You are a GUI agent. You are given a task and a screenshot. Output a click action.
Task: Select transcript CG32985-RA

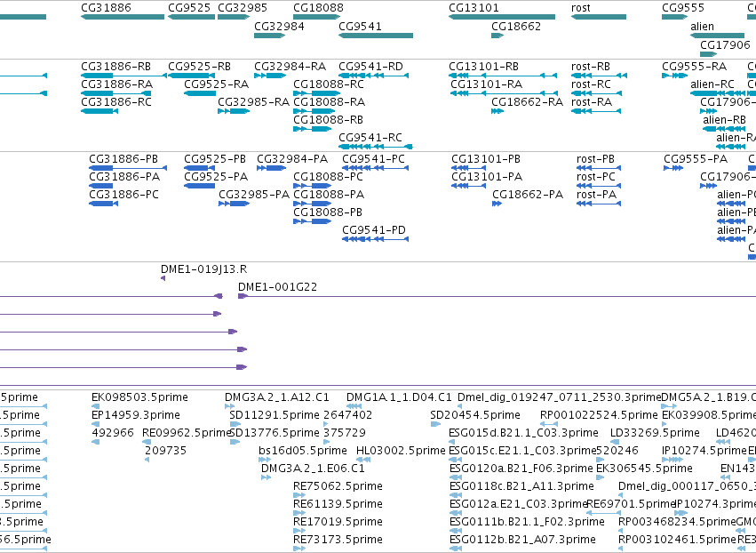(x=253, y=102)
